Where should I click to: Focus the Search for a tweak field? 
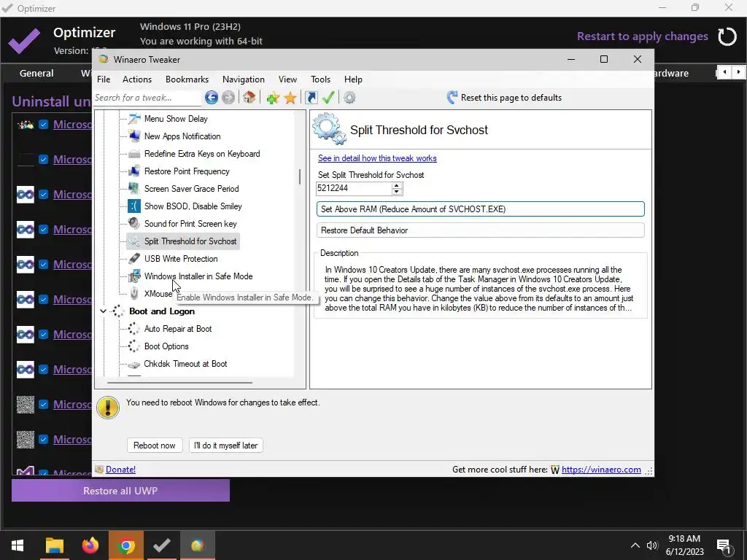tap(147, 98)
